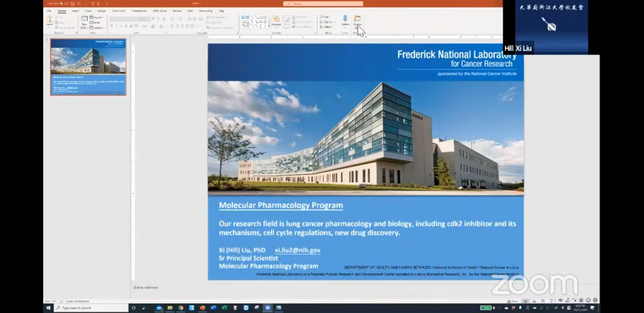
Task: Toggle Text Shadow formatting
Action: click(126, 26)
